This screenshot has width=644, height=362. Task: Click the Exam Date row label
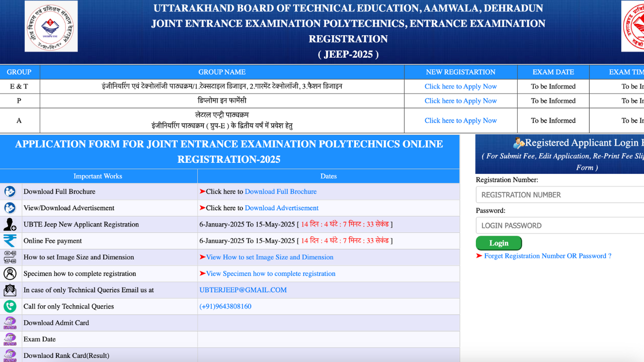click(40, 339)
